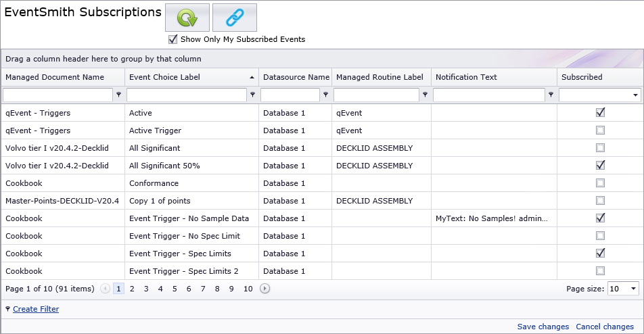Go to page 5 of results
This screenshot has width=644, height=334.
175,289
